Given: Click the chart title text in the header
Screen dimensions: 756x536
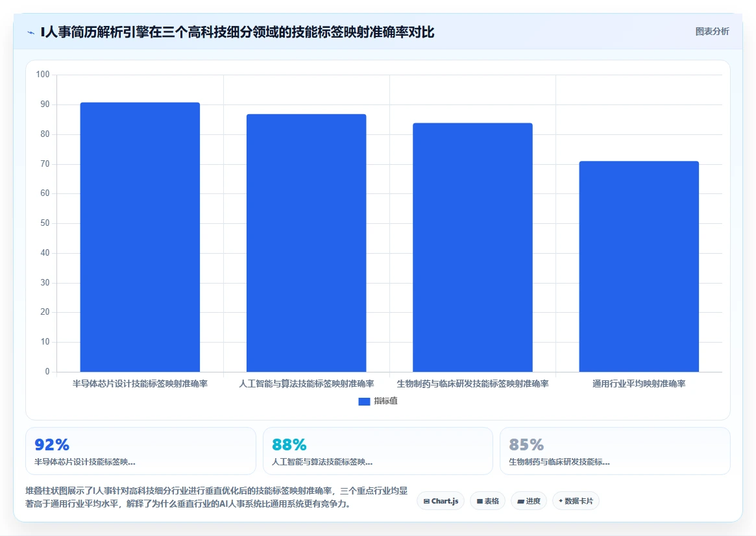Looking at the screenshot, I should (238, 32).
